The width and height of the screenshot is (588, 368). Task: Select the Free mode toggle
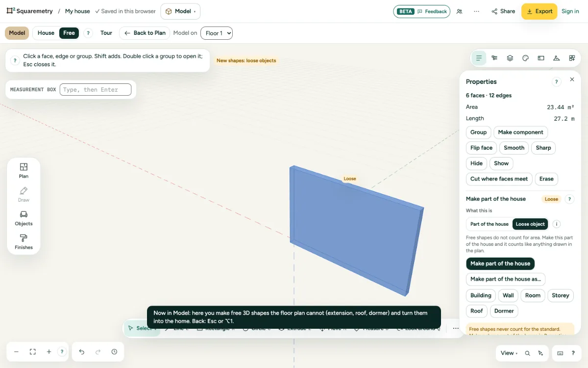click(69, 33)
